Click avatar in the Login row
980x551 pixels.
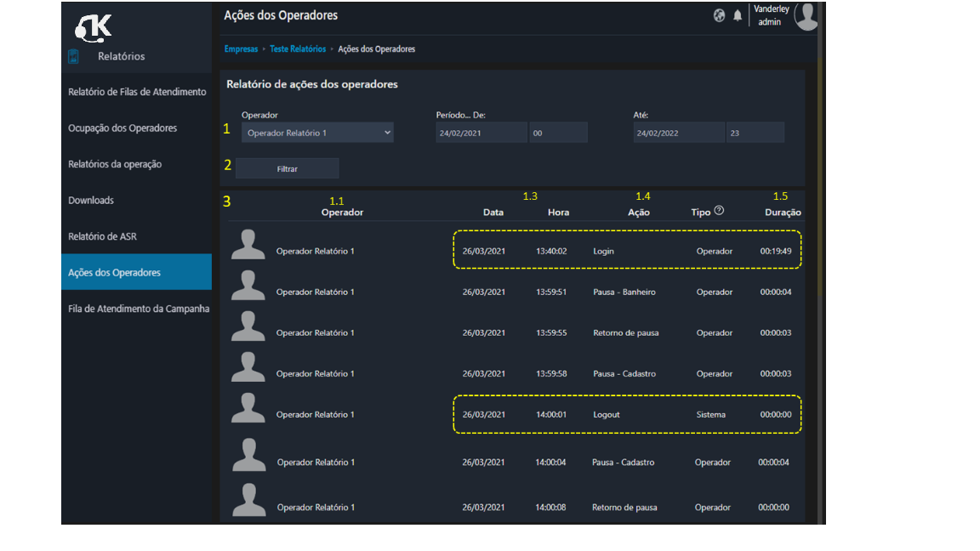248,244
